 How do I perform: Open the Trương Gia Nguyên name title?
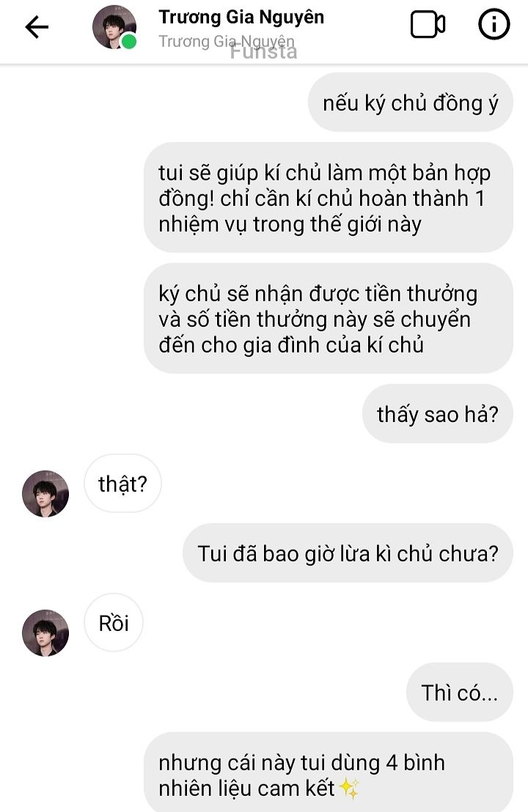241,17
